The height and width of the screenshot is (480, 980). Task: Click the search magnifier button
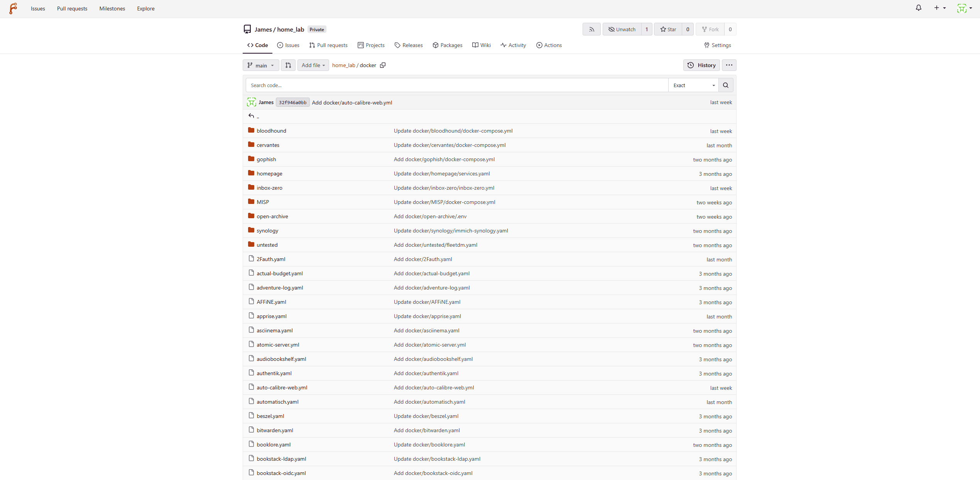[726, 85]
